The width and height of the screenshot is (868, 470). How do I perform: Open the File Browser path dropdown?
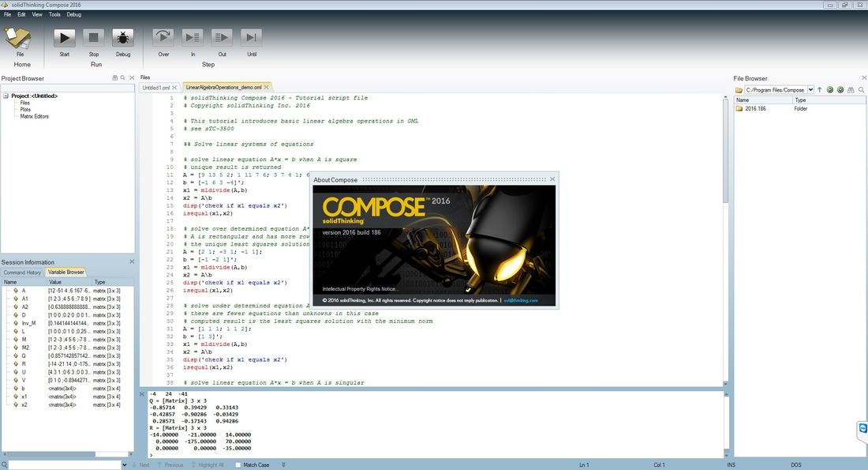pyautogui.click(x=810, y=90)
